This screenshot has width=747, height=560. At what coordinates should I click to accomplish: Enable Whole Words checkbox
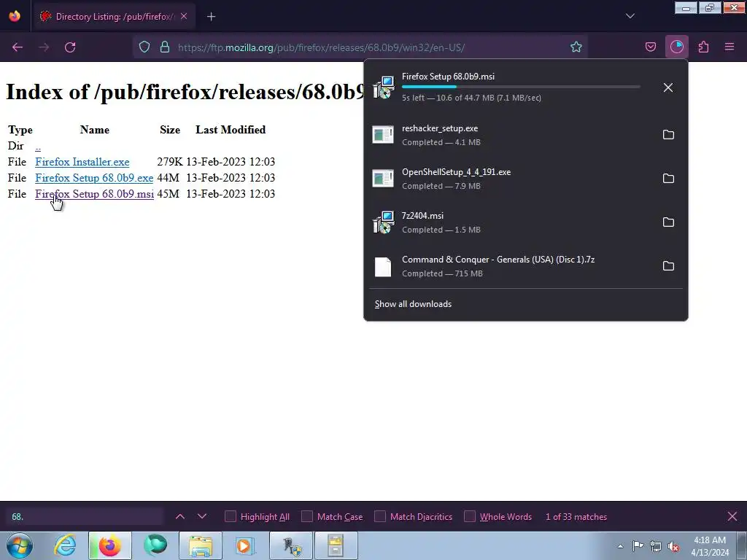pyautogui.click(x=470, y=517)
